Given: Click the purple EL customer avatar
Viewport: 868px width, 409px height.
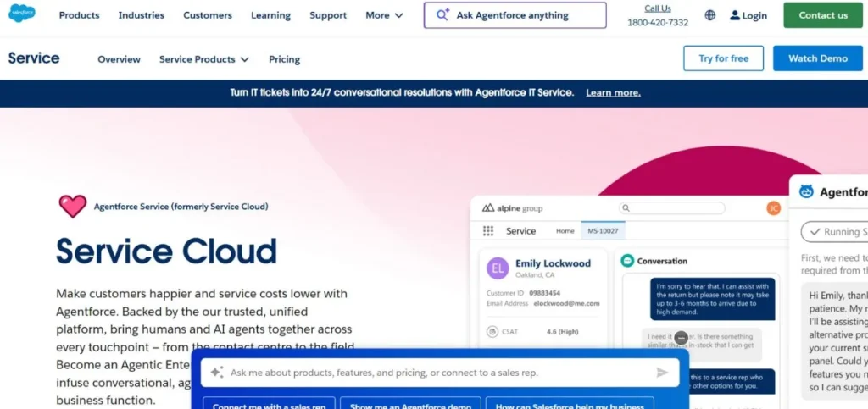Looking at the screenshot, I should pos(498,268).
